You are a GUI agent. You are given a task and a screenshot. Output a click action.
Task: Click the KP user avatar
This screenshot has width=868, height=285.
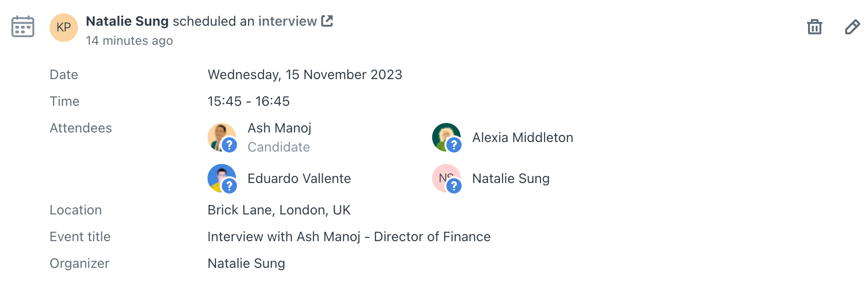point(64,28)
